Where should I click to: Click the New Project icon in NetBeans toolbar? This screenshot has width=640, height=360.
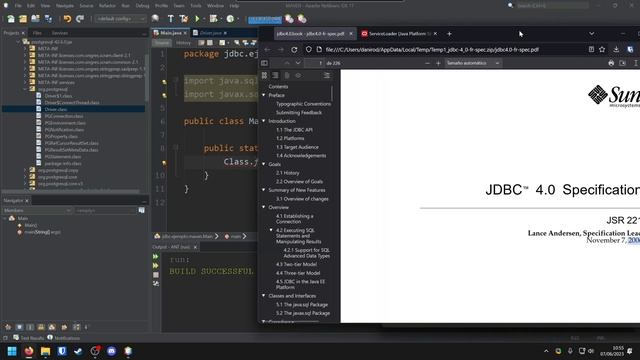click(23, 19)
